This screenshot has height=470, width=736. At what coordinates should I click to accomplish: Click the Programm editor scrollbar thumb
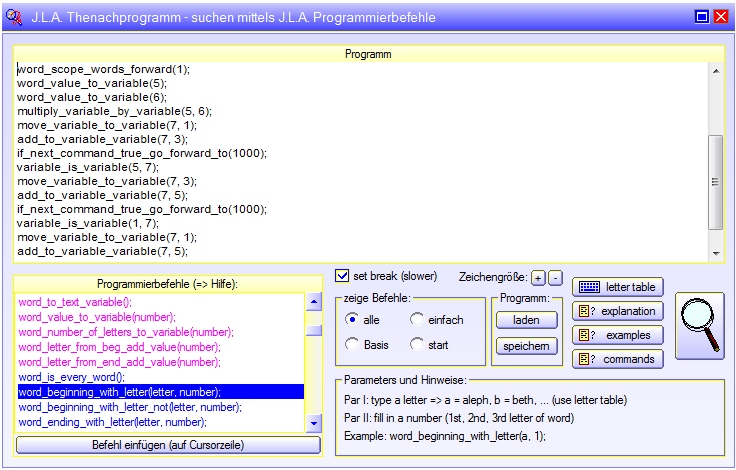715,182
